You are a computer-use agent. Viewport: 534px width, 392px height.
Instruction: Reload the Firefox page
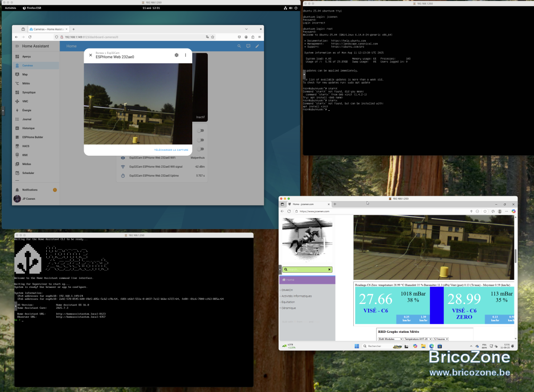click(x=31, y=37)
